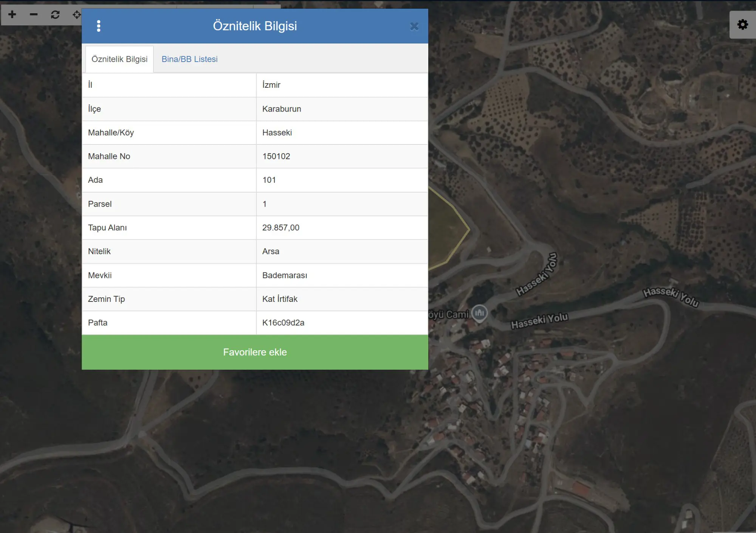
Task: Add parcel with Favorilere ekle button
Action: (x=255, y=352)
